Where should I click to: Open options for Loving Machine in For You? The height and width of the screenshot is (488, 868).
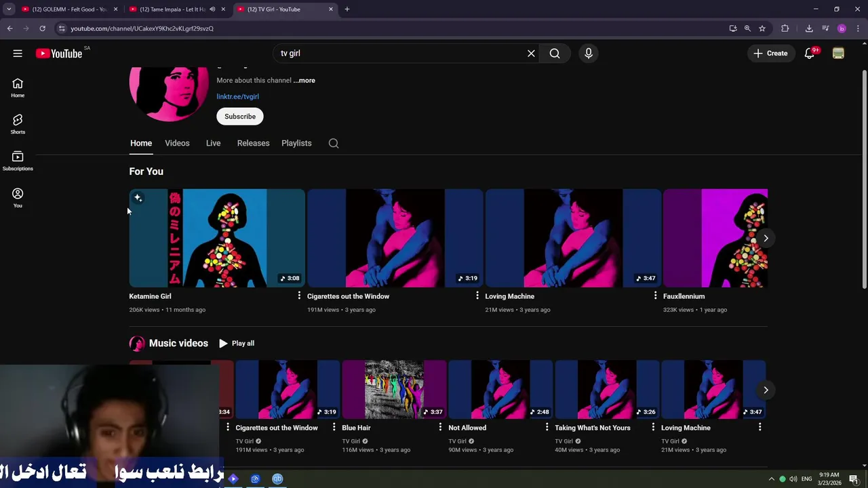(655, 296)
